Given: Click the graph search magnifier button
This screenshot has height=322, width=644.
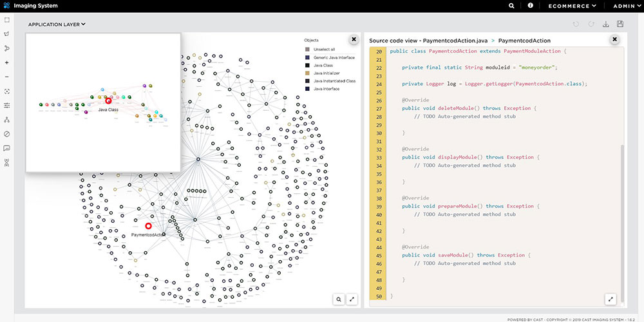Looking at the screenshot, I should click(x=338, y=299).
